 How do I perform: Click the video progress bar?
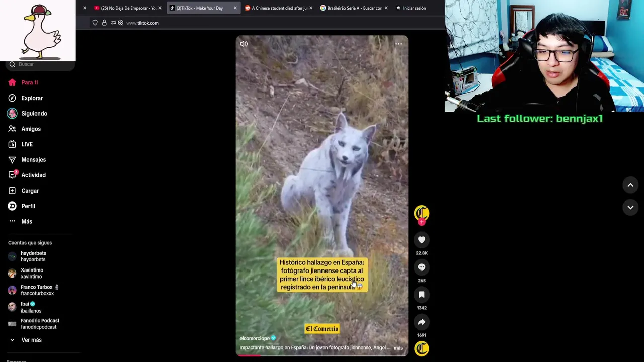click(322, 355)
